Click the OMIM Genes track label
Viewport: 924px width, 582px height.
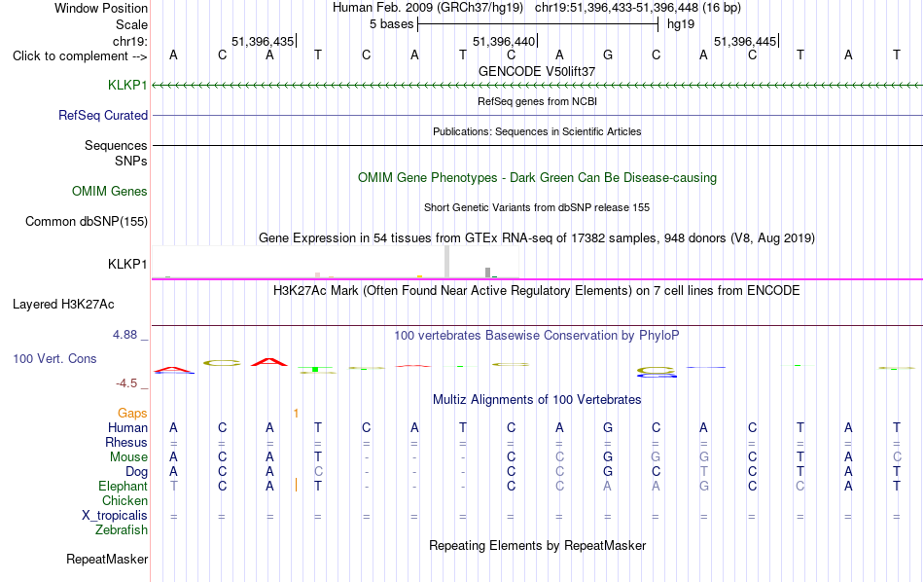[x=109, y=191]
